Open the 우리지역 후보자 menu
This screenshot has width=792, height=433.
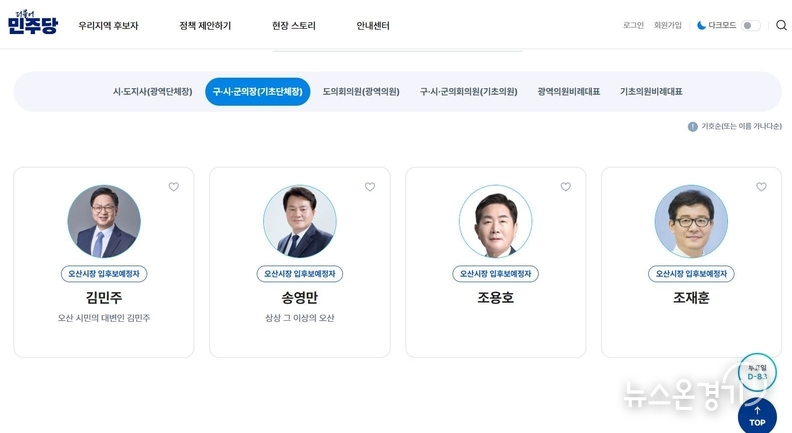(x=108, y=25)
